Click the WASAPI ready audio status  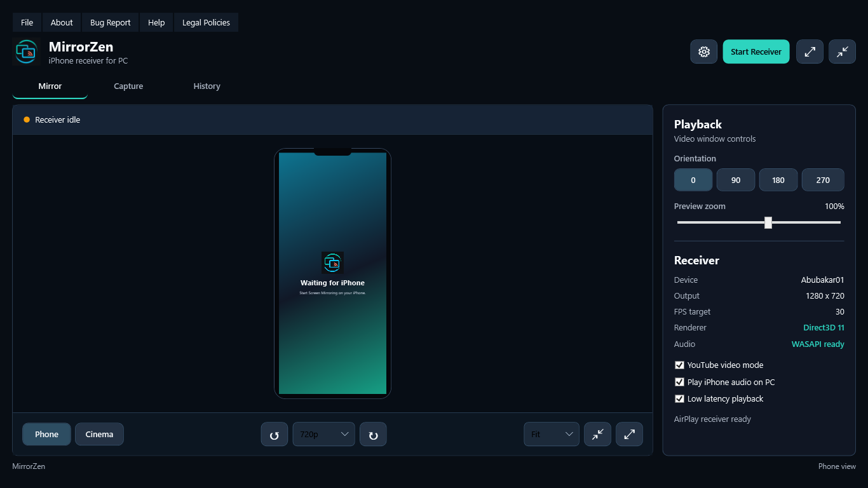(x=818, y=344)
